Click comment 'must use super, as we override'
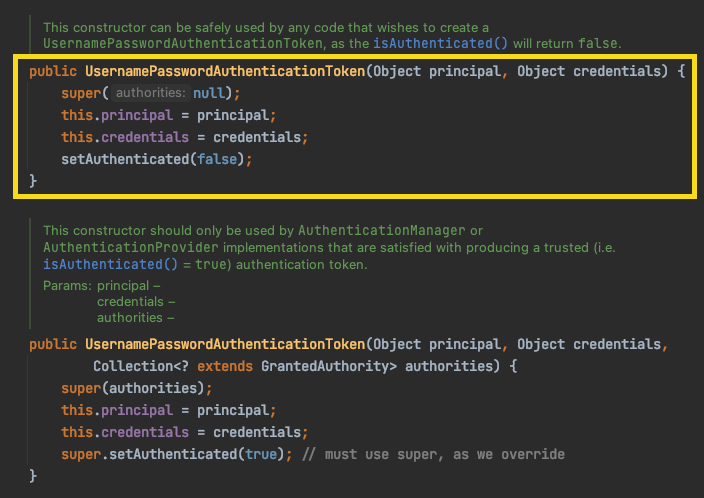Viewport: 704px width, 498px height. tap(434, 454)
